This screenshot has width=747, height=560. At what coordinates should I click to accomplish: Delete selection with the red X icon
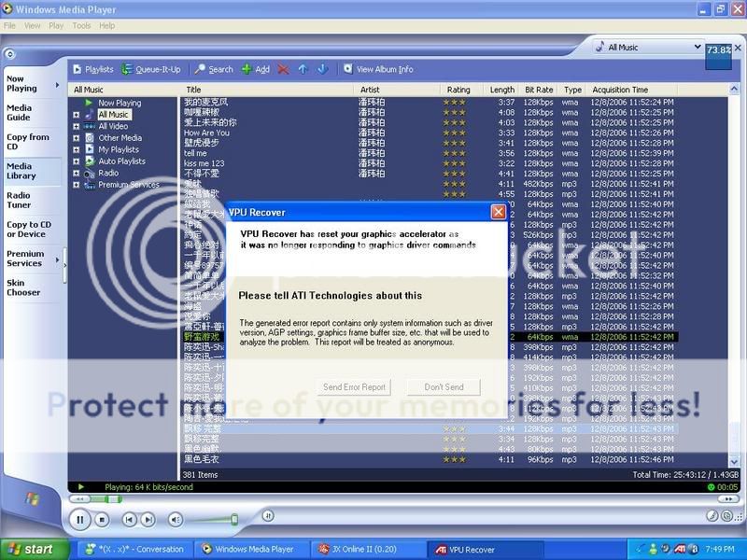click(x=283, y=68)
